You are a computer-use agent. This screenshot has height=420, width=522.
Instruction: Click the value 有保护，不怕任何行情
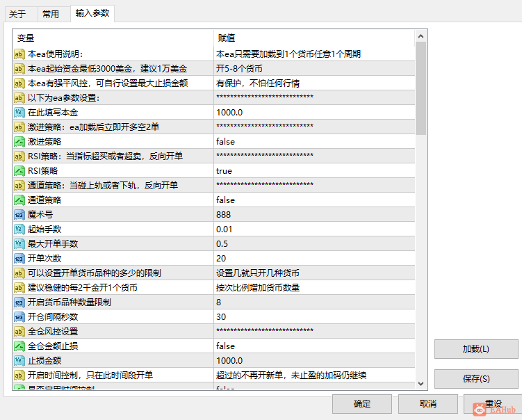pyautogui.click(x=258, y=83)
